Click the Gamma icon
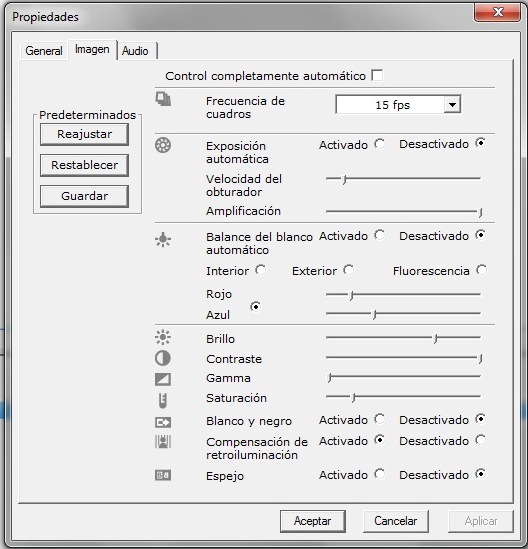528x549 pixels. click(163, 379)
